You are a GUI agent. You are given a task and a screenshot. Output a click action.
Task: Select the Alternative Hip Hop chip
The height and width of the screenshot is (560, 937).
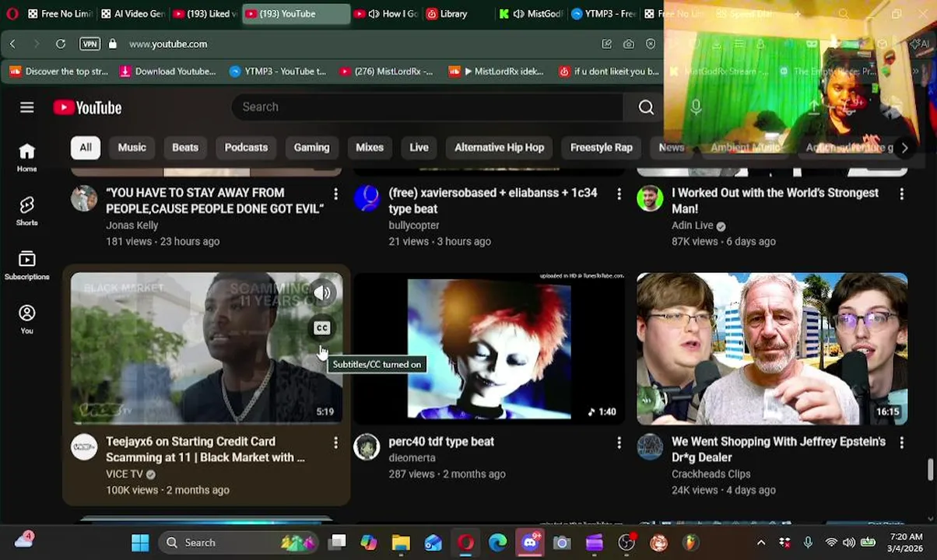tap(499, 148)
